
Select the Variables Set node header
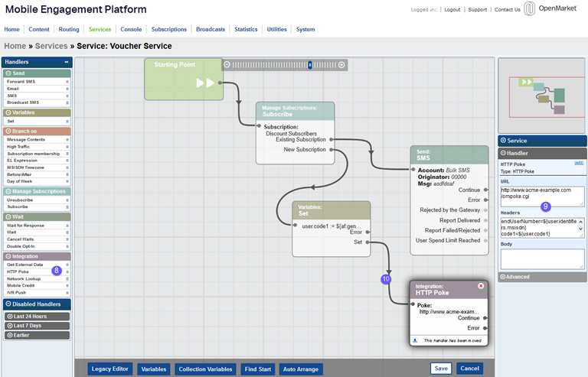pyautogui.click(x=331, y=210)
